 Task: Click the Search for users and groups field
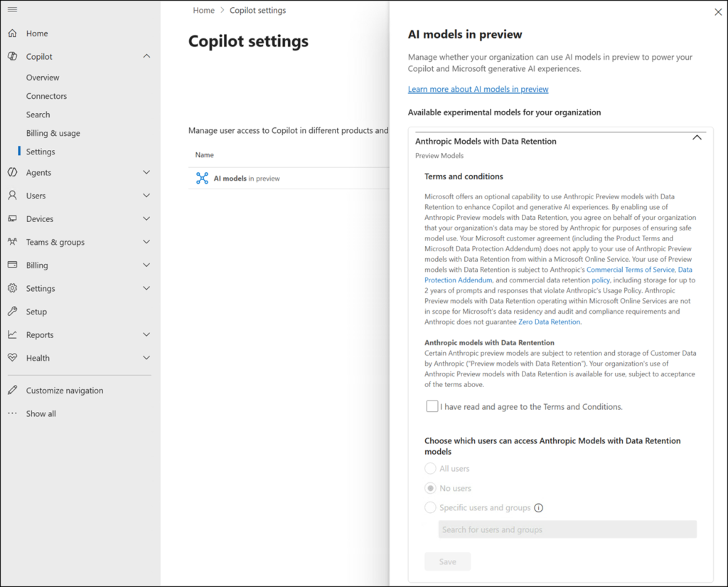point(567,529)
